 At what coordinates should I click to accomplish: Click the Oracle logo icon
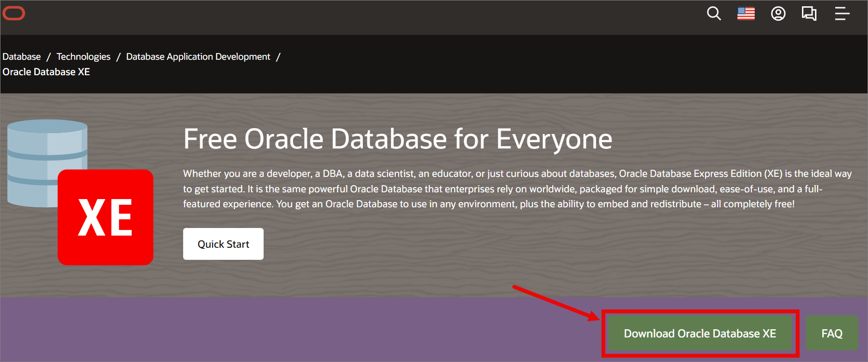[x=13, y=13]
